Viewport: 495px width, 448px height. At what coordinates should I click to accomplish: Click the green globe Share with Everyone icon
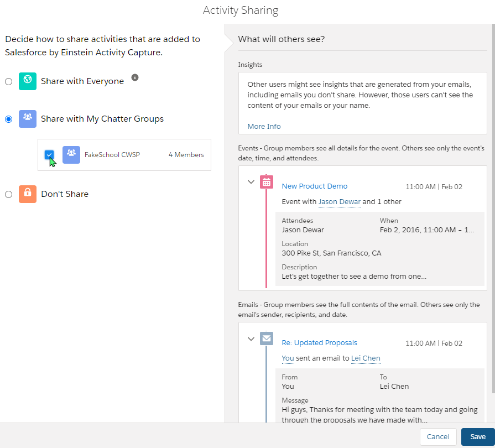coord(28,81)
